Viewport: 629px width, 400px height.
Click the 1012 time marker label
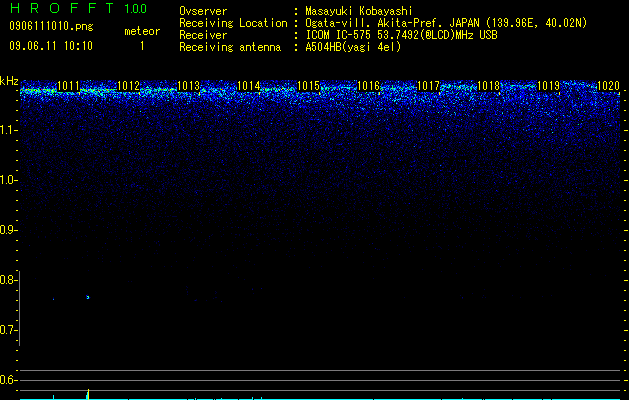128,85
